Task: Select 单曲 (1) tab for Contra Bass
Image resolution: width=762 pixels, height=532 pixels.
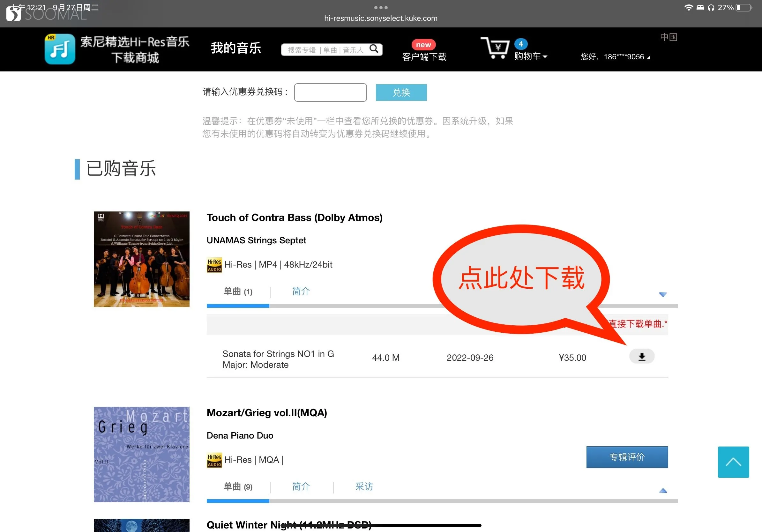Action: tap(238, 292)
